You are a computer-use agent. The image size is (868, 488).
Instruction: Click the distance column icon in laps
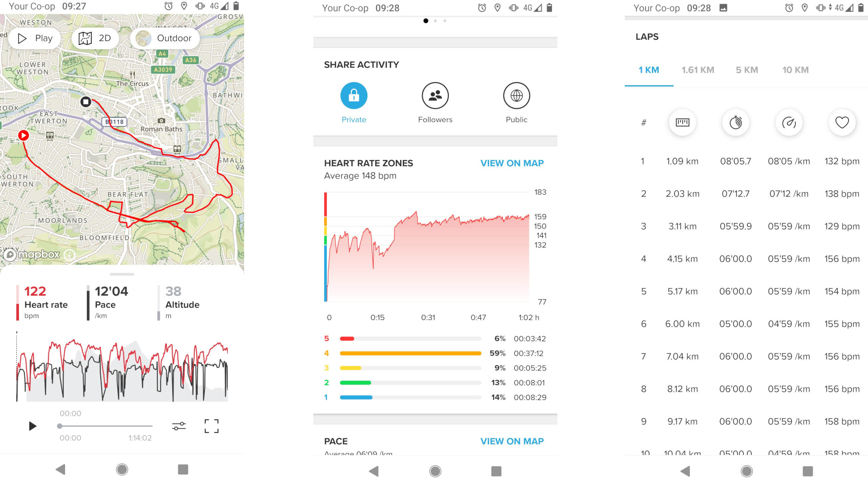pyautogui.click(x=681, y=122)
